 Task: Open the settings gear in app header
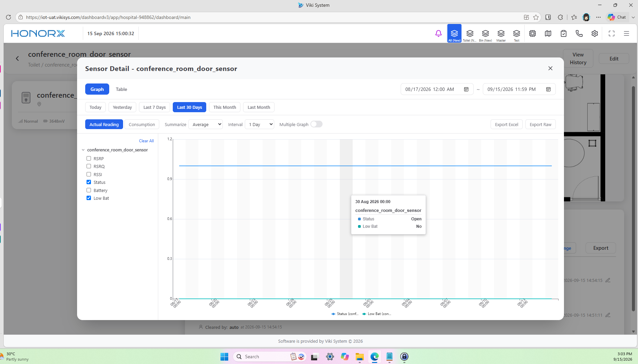pos(595,33)
